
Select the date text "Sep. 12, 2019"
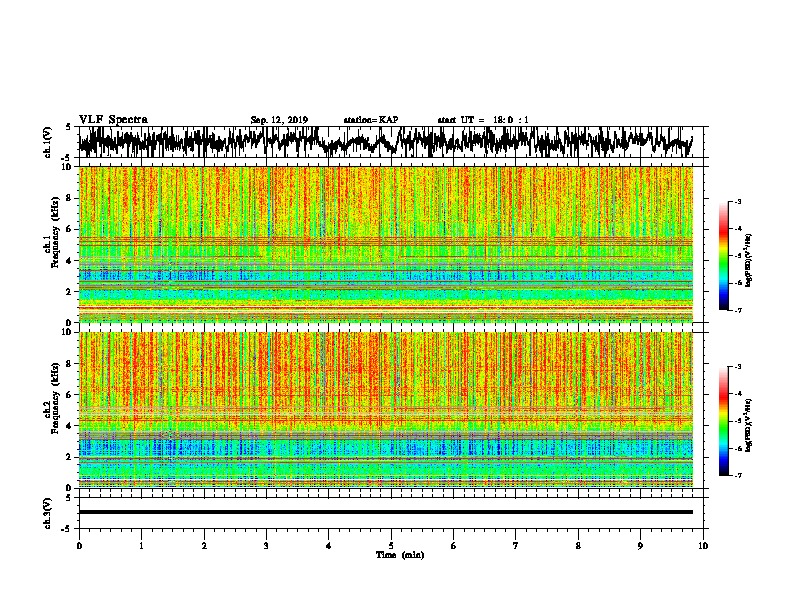point(279,120)
